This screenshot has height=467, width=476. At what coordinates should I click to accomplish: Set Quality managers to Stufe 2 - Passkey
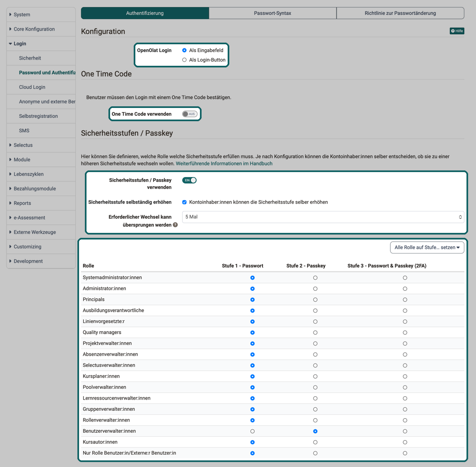(315, 333)
